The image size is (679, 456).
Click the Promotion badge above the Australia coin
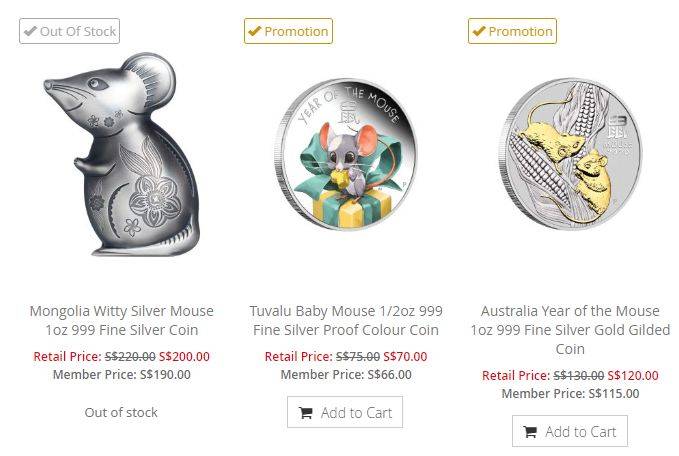coord(512,31)
